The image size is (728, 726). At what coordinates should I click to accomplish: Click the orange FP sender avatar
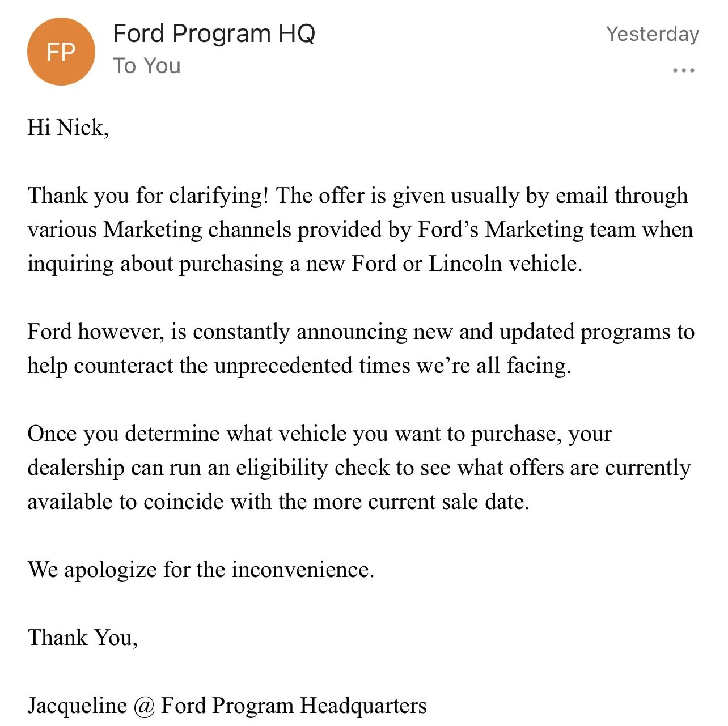click(61, 52)
